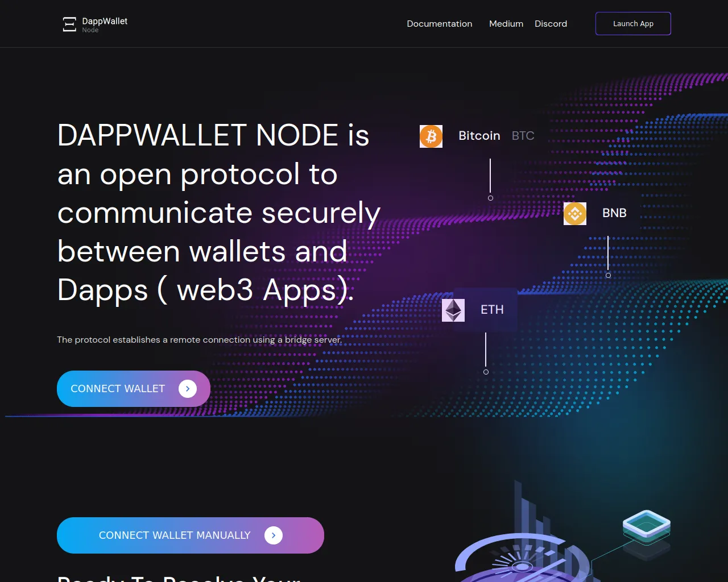This screenshot has width=728, height=582.
Task: Open the Medium nav link
Action: pos(506,24)
